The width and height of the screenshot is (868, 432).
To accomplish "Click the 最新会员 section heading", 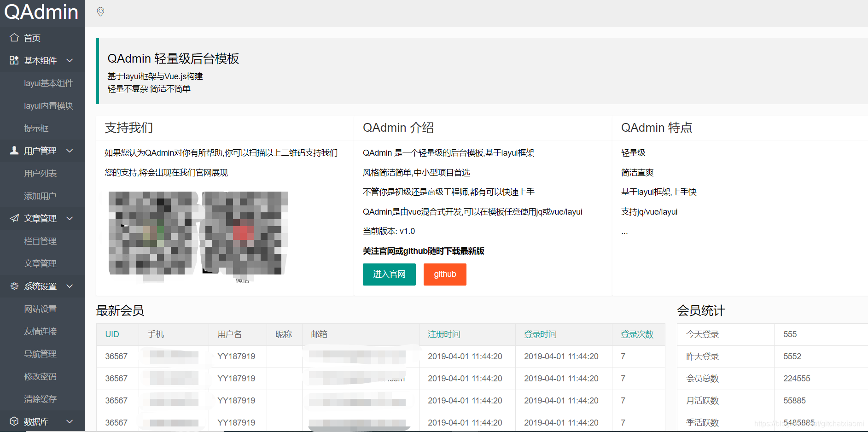I will coord(120,310).
